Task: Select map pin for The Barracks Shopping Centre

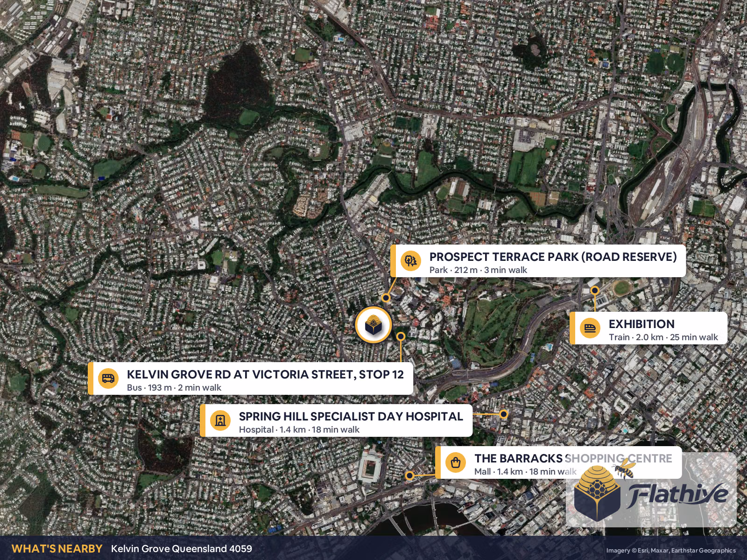Action: pos(409,476)
